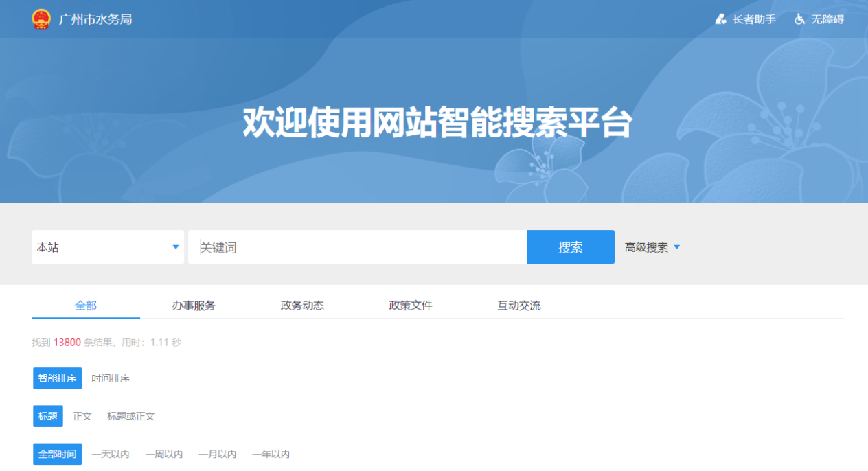Choose the 标题或正文 filter
This screenshot has width=868, height=471.
click(x=131, y=416)
